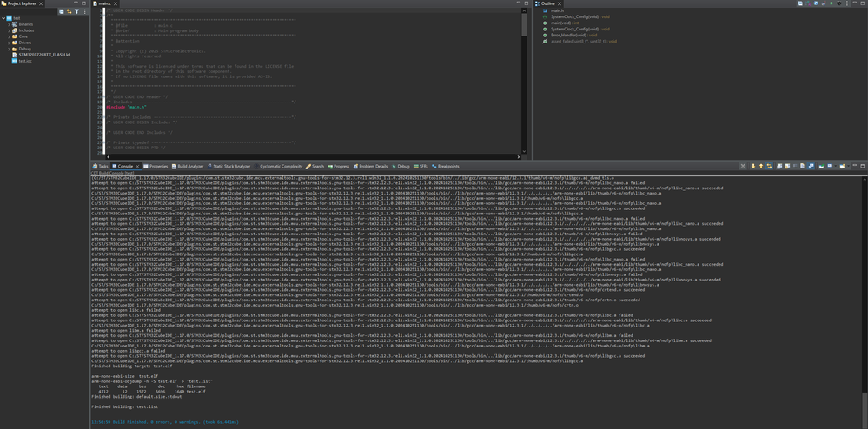Go to previous error in console toolbar
868x429 pixels.
pos(761,166)
